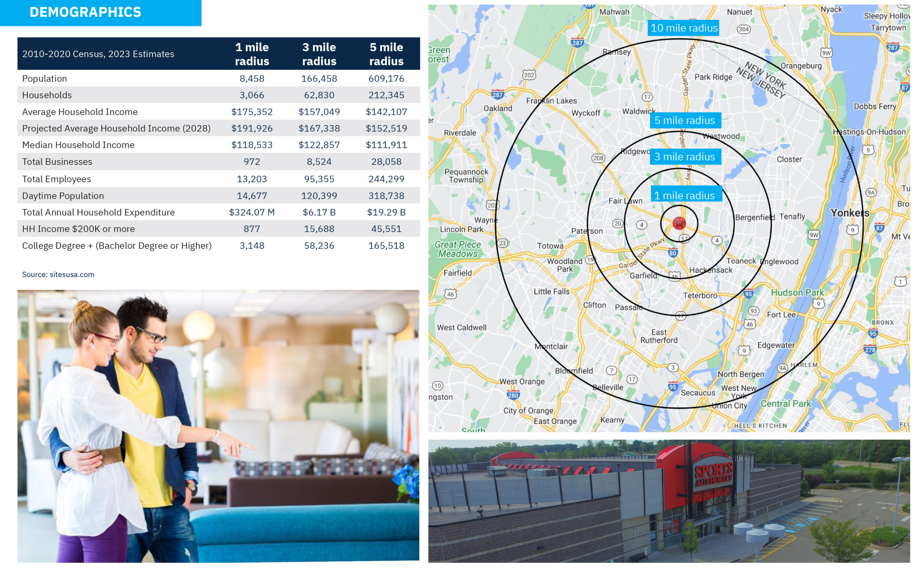Click the Route 9W shield near Orangeburg
This screenshot has height=572, width=924.
pyautogui.click(x=826, y=53)
